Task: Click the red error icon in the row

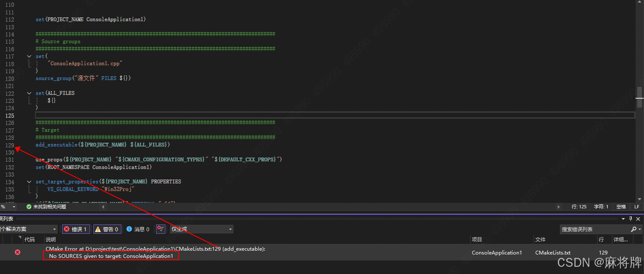Action: (x=17, y=252)
